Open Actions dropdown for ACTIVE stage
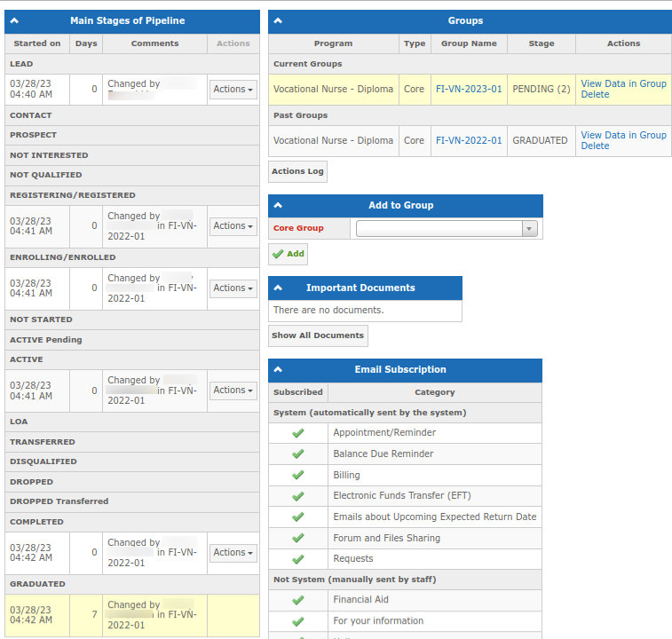 [233, 390]
